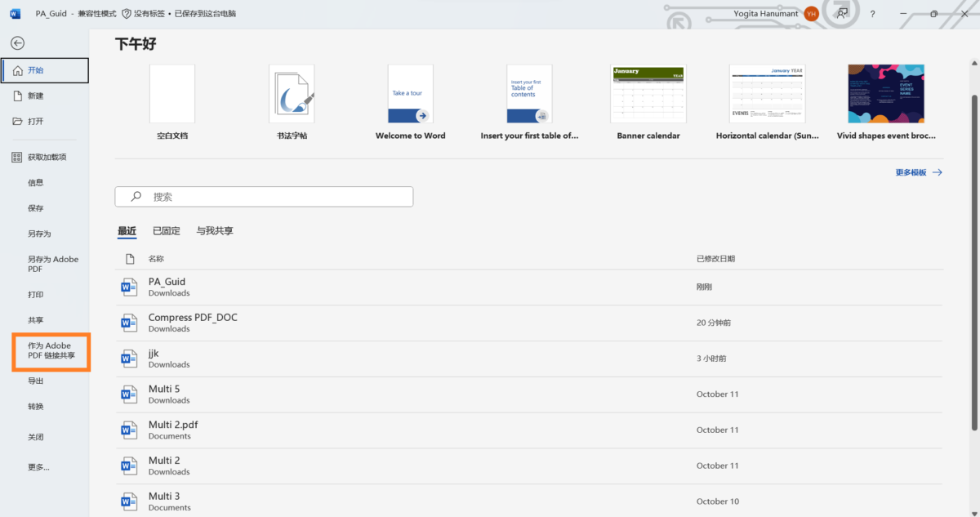Click the Word file icon for jjk
980x517 pixels.
pyautogui.click(x=129, y=359)
